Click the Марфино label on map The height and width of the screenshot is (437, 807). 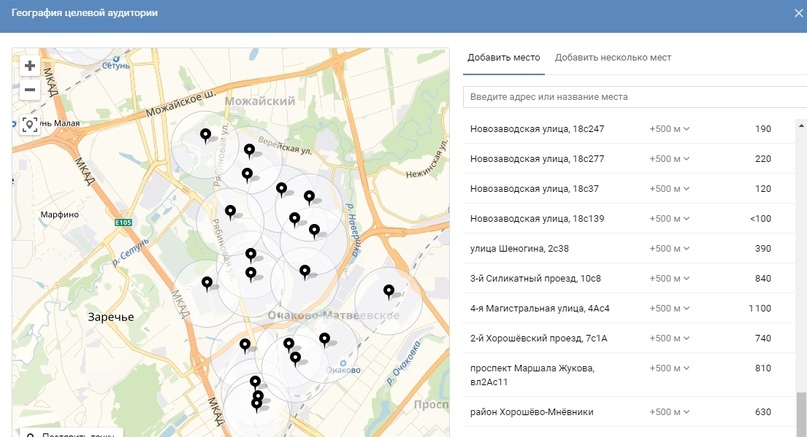[x=60, y=214]
